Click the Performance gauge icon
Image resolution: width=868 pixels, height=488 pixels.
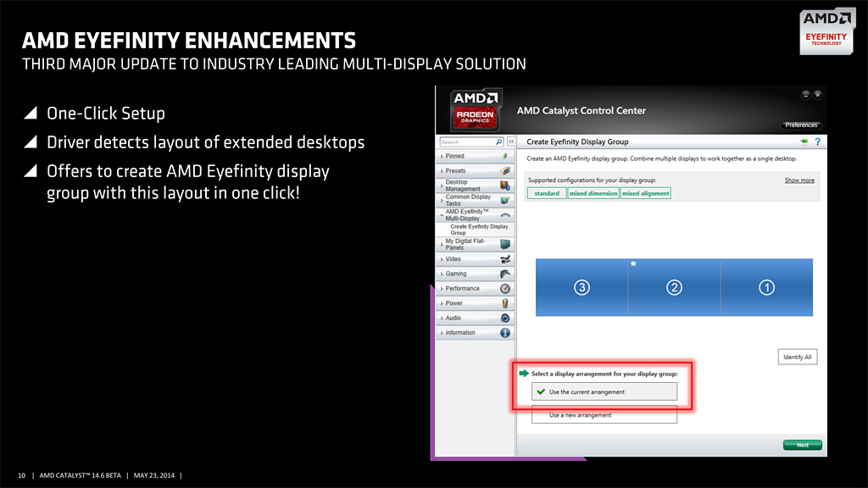[x=505, y=289]
